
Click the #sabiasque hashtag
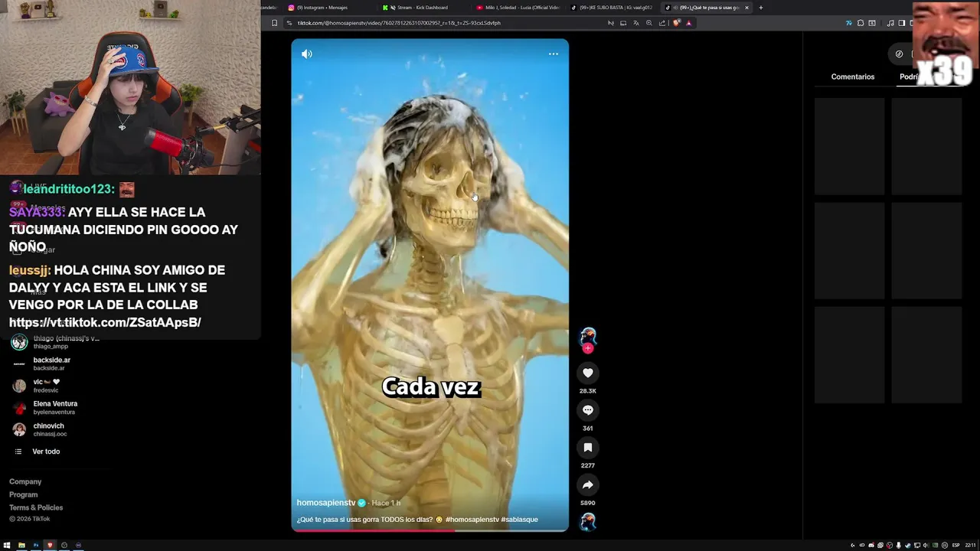tap(520, 520)
